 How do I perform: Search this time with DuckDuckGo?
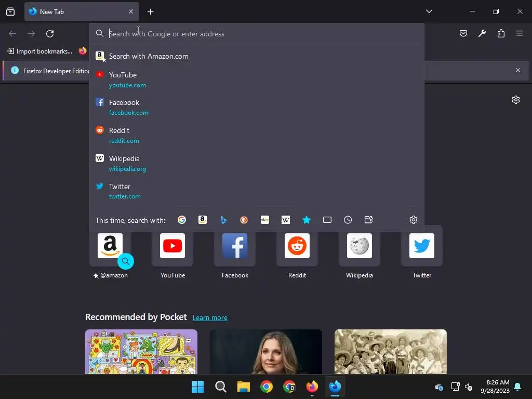[x=244, y=220]
